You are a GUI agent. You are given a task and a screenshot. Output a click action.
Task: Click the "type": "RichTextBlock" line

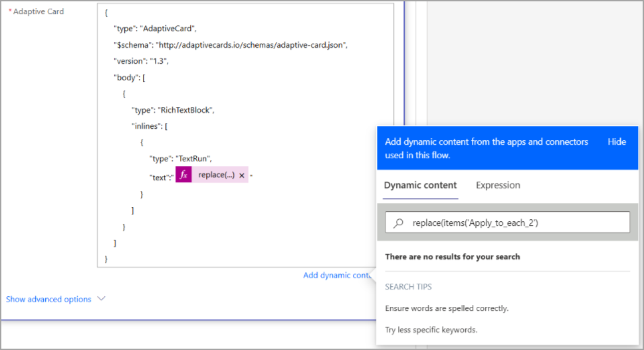tap(173, 110)
